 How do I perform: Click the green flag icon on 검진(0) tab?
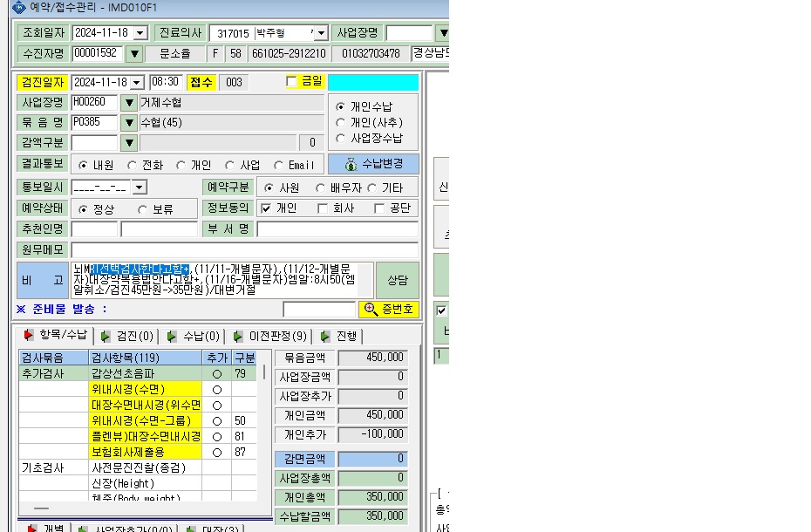click(106, 337)
